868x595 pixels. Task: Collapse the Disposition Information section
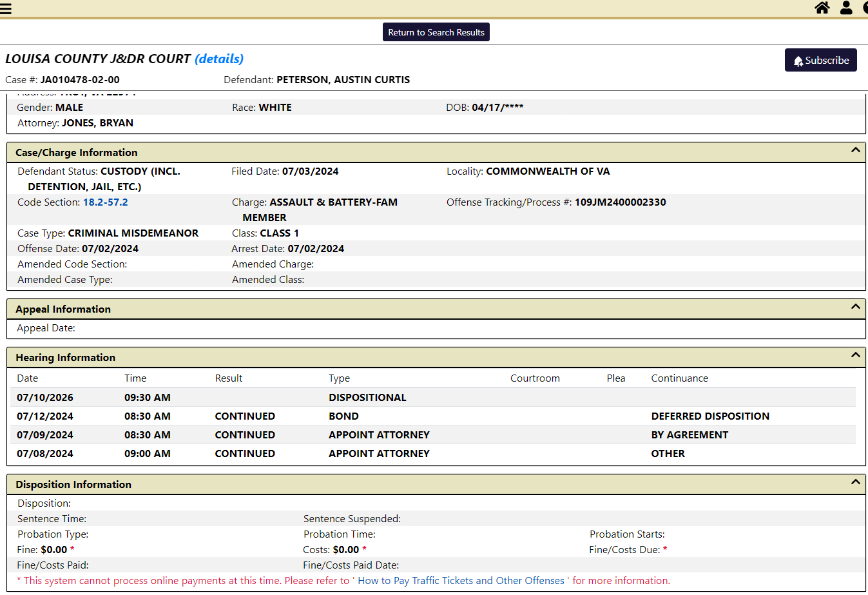click(x=855, y=482)
